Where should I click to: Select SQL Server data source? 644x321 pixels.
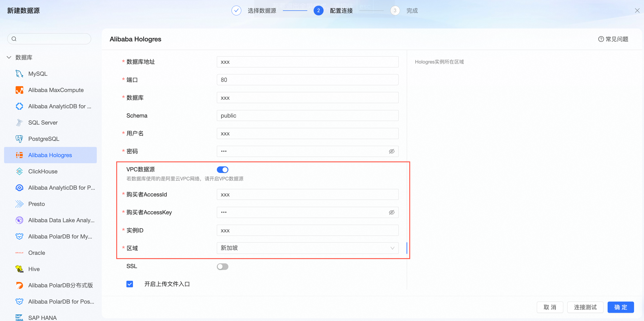[x=50, y=123]
